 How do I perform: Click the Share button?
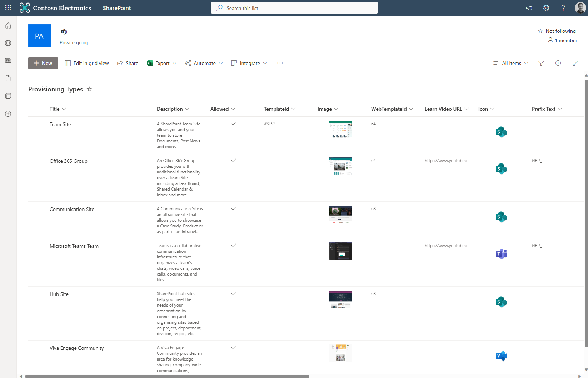point(128,63)
